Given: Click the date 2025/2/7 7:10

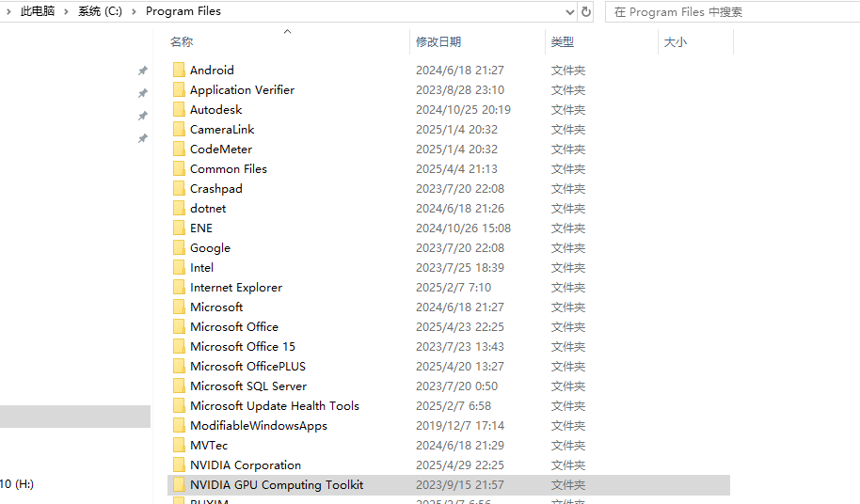Looking at the screenshot, I should click(x=453, y=287).
